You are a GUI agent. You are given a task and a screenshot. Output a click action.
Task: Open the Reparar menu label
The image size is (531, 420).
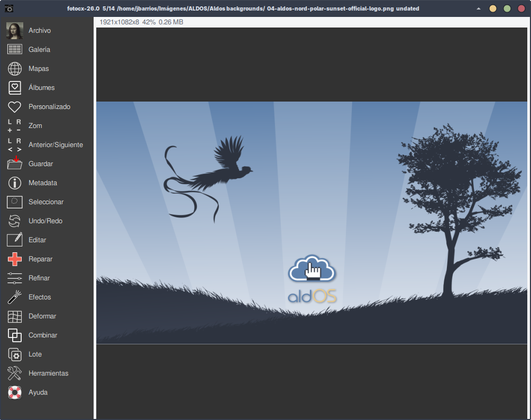point(40,259)
